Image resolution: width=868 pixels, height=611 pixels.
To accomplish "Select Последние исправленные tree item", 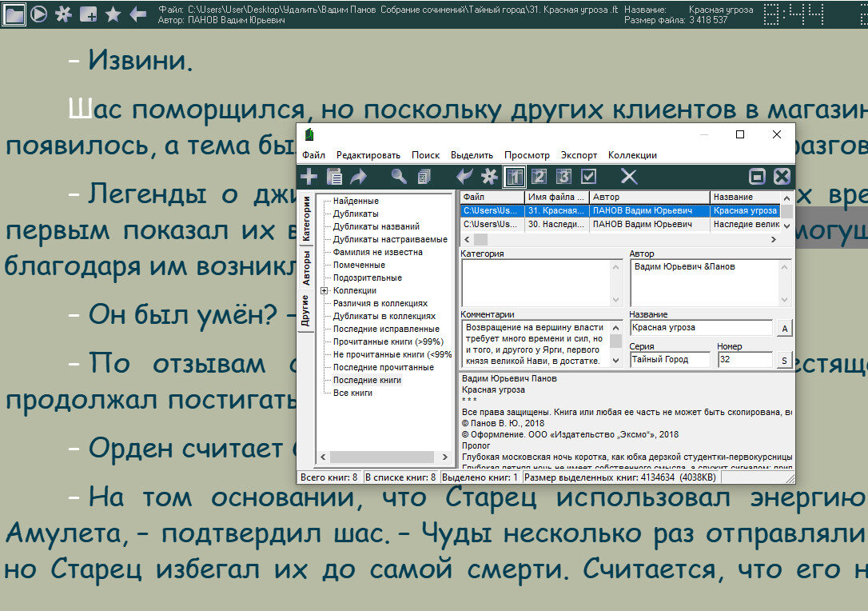I will (x=386, y=329).
